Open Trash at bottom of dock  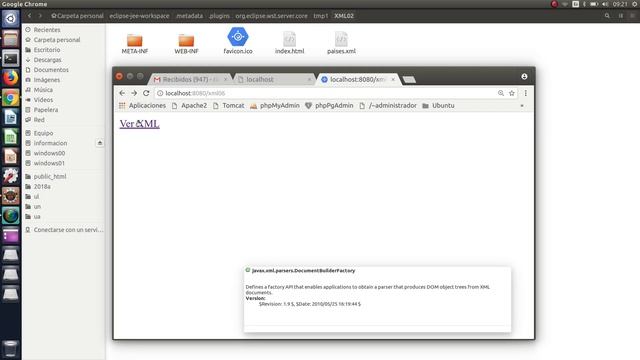(x=11, y=349)
